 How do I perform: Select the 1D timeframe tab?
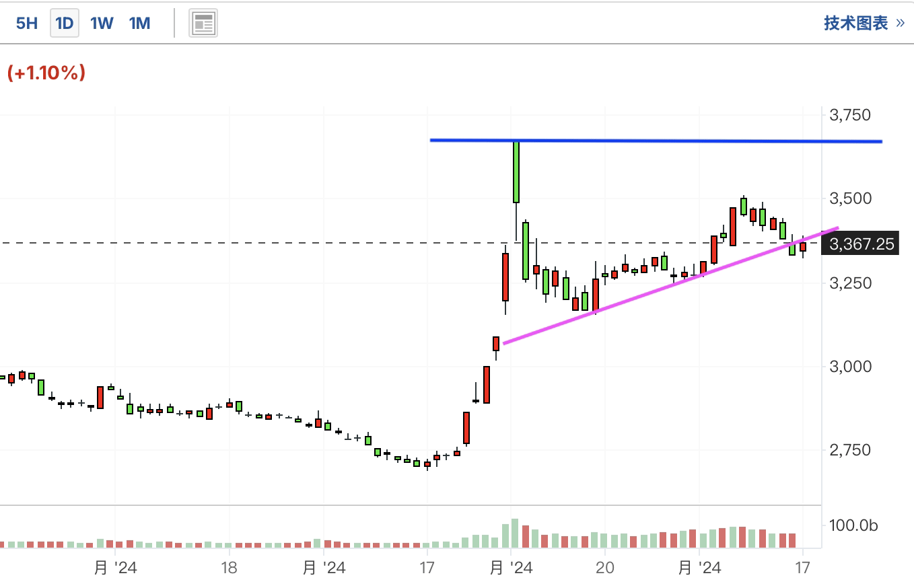pos(65,24)
